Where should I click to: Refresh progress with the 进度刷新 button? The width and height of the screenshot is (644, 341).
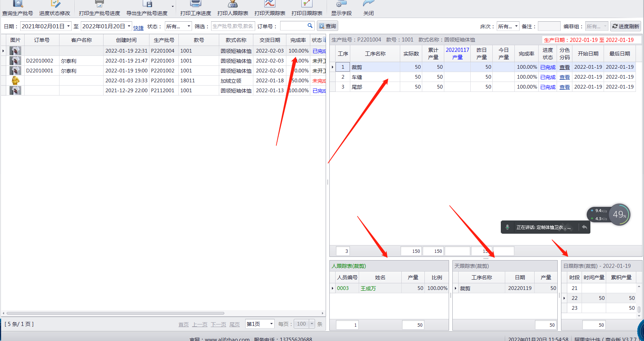625,26
